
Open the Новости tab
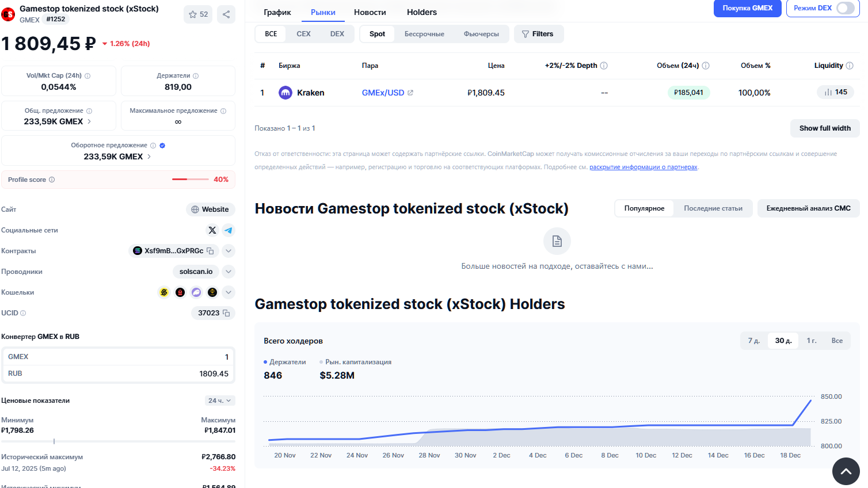point(370,12)
